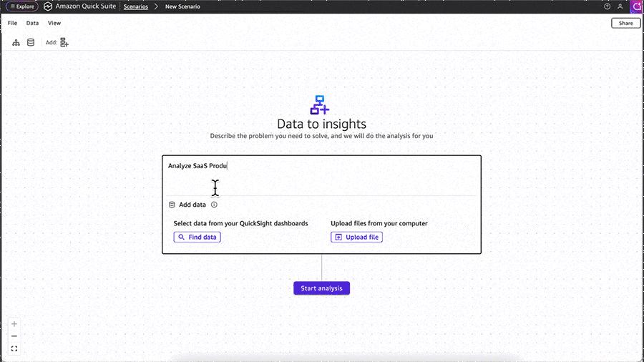Image resolution: width=644 pixels, height=362 pixels.
Task: Zoom in with the plus icon
Action: 14,324
